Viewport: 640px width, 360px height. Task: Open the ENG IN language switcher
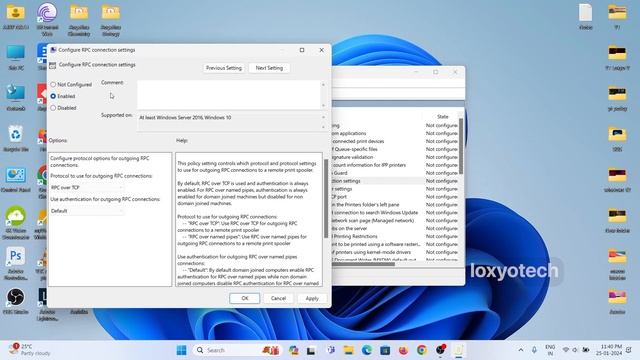550,350
